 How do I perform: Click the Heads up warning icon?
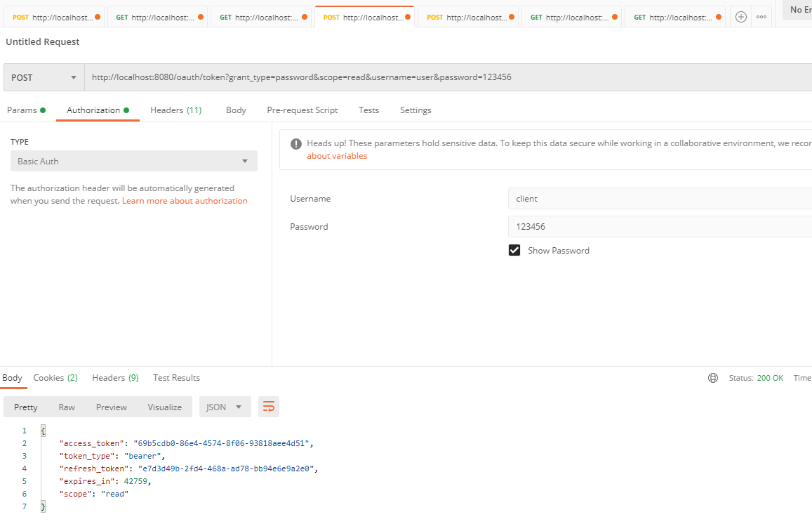click(295, 143)
